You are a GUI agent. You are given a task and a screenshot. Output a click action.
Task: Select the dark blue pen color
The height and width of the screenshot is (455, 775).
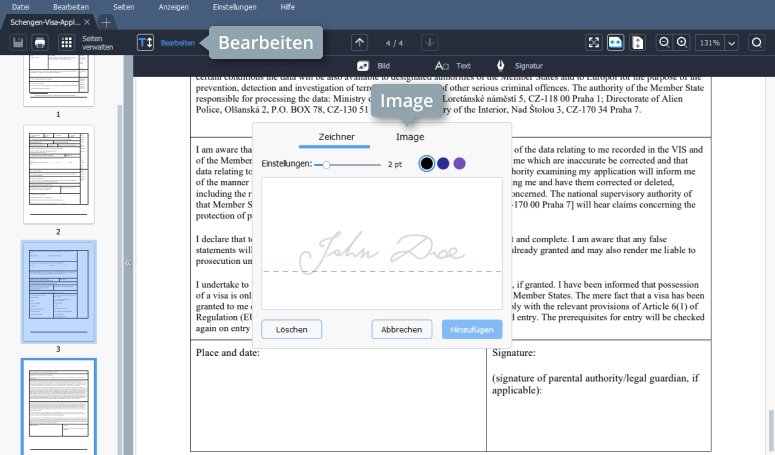[x=443, y=164]
